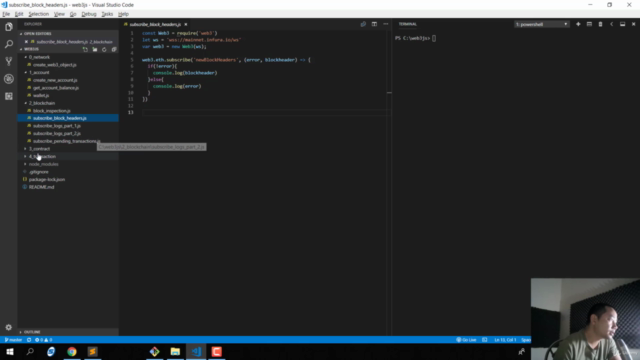Image resolution: width=640 pixels, height=360 pixels.
Task: Open the File menu
Action: click(x=6, y=14)
